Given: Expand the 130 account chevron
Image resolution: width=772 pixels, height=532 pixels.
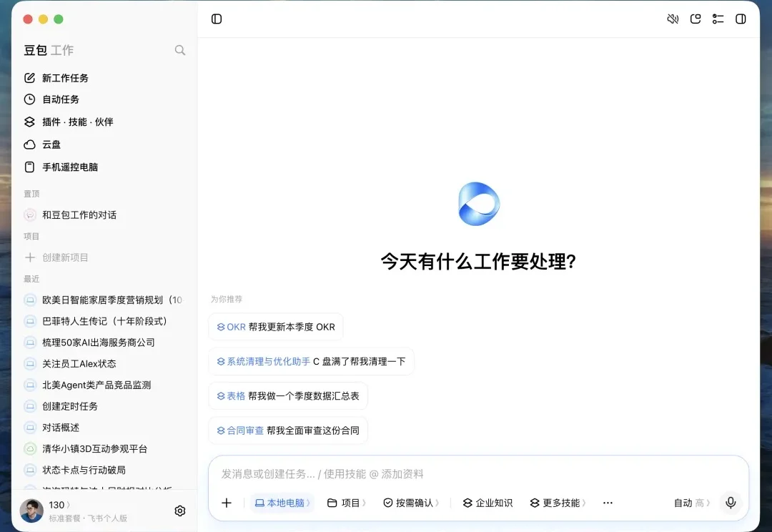Looking at the screenshot, I should pos(68,505).
